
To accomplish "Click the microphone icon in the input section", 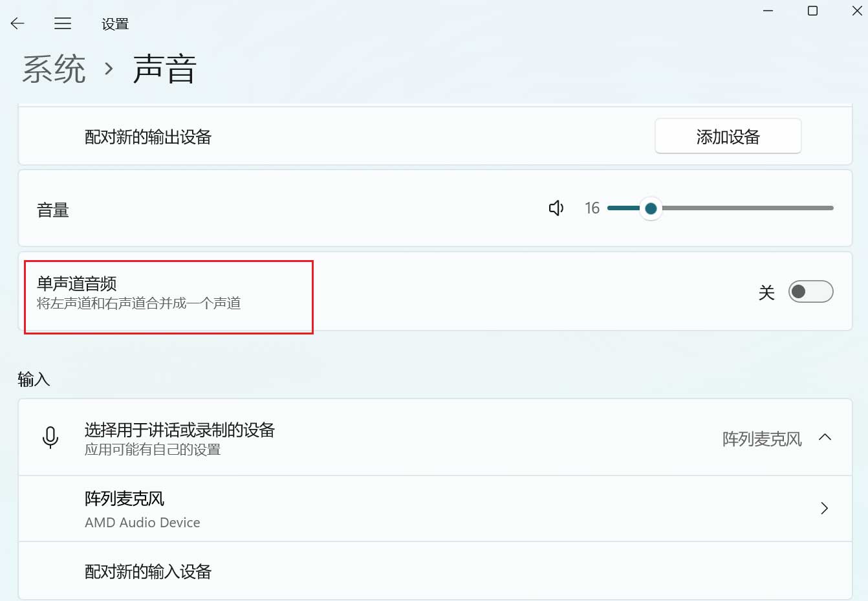I will click(x=51, y=437).
